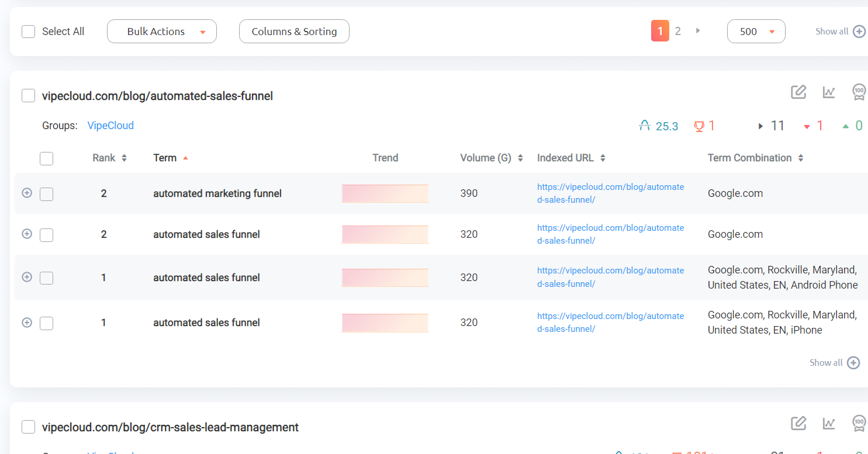Click the next page arrow
This screenshot has height=454, width=868.
click(x=698, y=31)
